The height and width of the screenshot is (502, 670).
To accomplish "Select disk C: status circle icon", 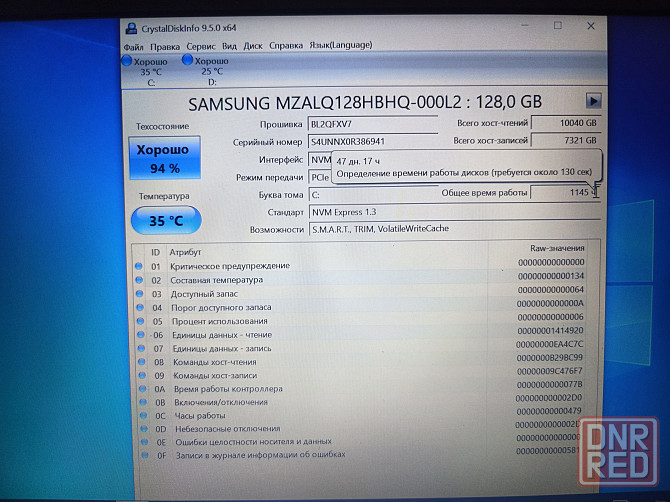I will [x=127, y=62].
